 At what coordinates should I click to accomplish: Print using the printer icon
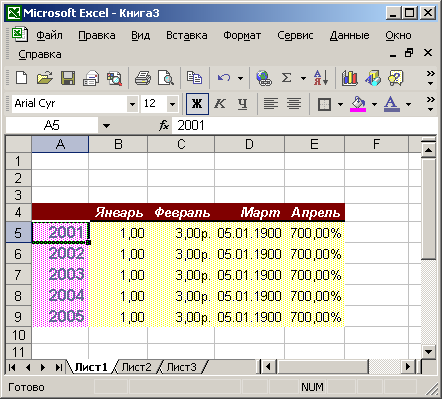pos(143,78)
